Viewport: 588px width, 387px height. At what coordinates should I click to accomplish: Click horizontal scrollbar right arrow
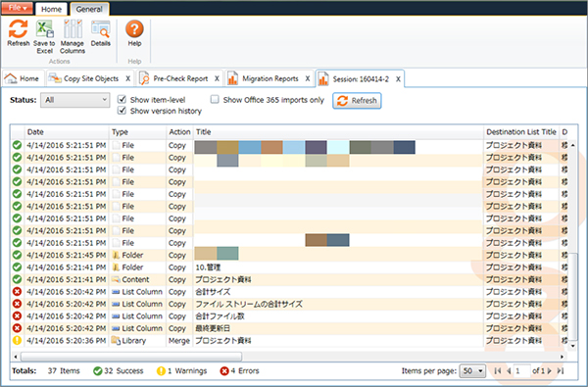[x=562, y=357]
